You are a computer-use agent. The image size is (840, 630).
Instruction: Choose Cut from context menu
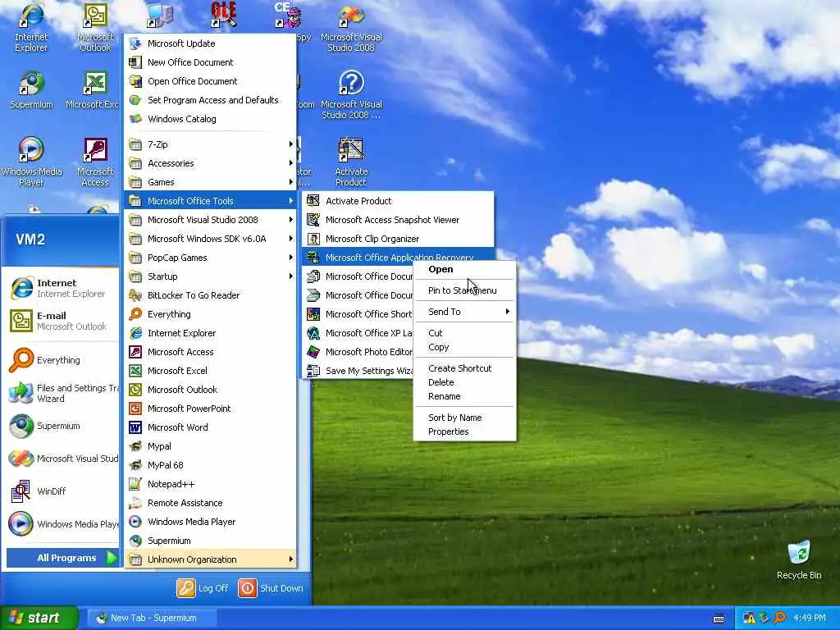[x=464, y=333]
